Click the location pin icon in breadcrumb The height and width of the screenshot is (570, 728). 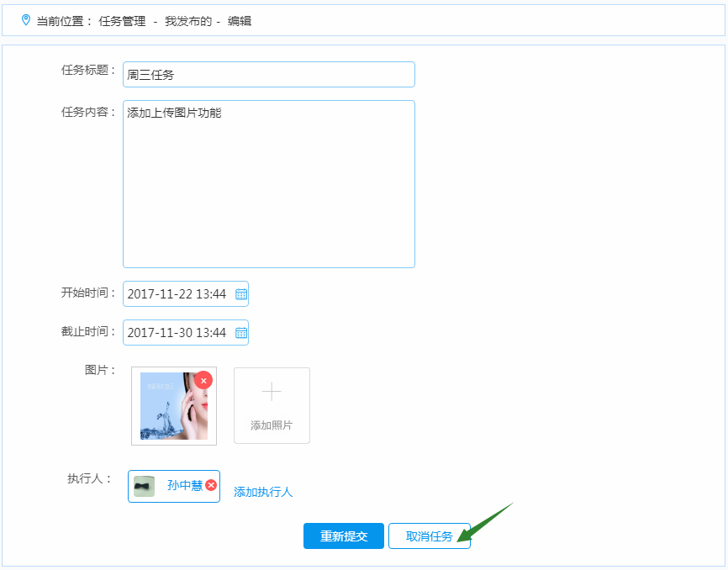tap(26, 19)
